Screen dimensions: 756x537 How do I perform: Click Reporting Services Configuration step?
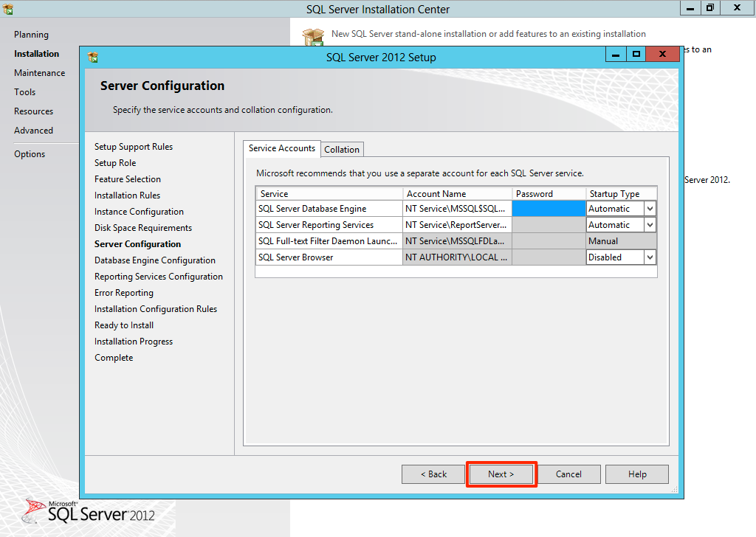(159, 277)
